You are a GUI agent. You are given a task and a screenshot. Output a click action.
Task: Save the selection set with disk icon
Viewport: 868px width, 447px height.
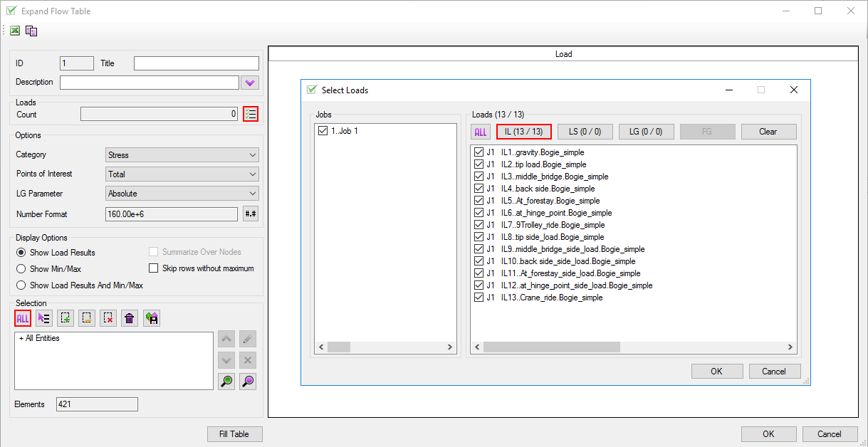pyautogui.click(x=151, y=319)
